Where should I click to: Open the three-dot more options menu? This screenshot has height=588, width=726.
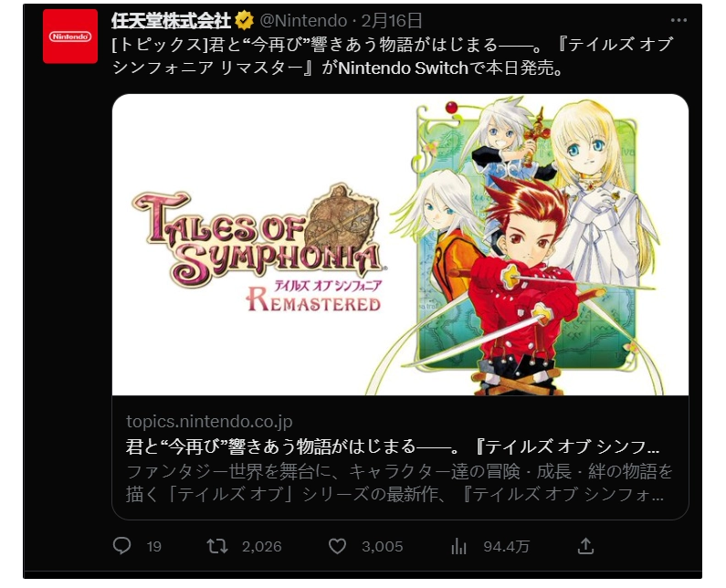click(x=679, y=20)
